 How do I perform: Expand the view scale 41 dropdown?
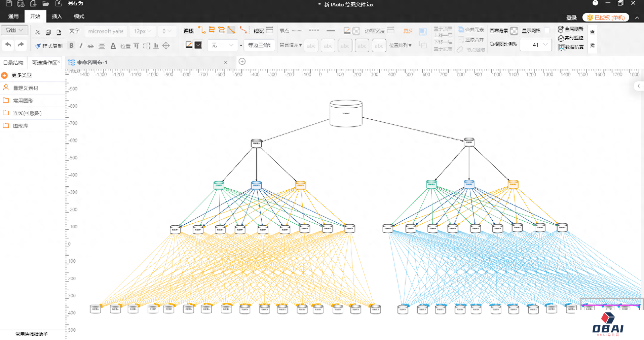click(545, 45)
